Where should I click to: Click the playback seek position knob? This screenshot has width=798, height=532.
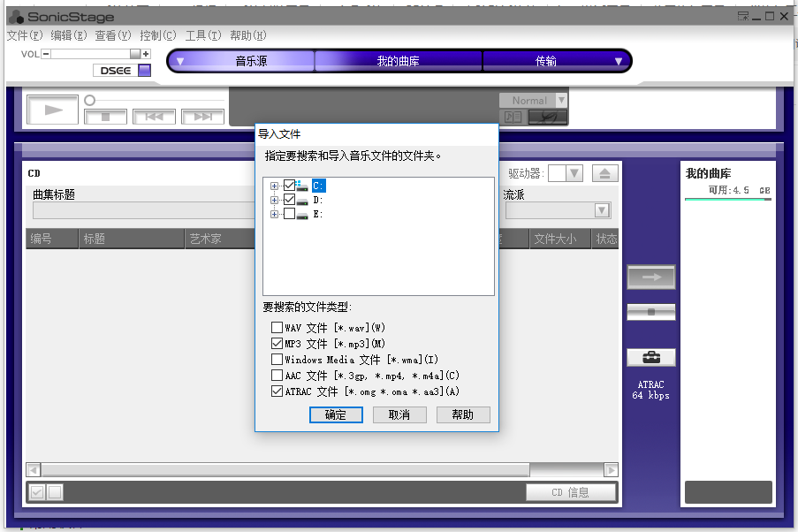coord(89,100)
